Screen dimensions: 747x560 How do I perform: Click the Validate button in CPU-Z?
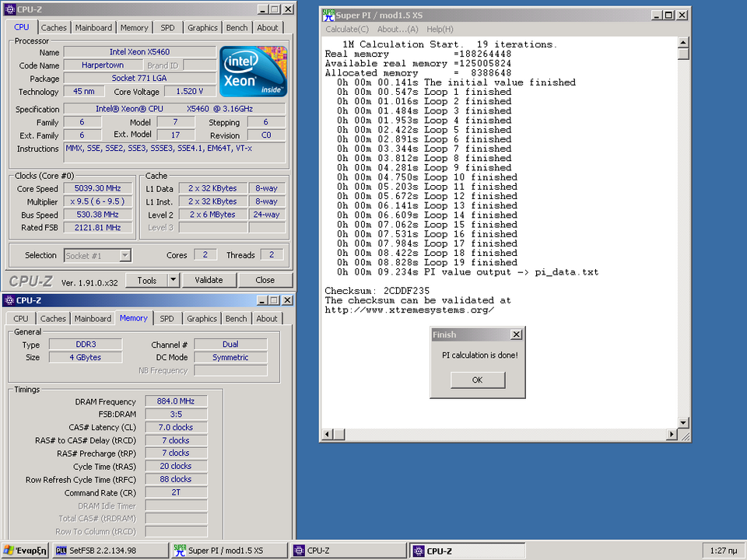(209, 280)
